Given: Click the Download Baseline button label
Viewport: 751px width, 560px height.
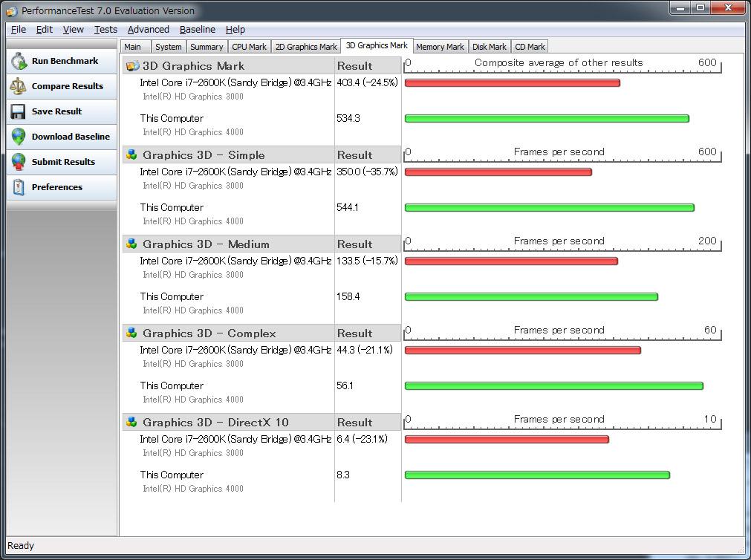Looking at the screenshot, I should pos(71,137).
